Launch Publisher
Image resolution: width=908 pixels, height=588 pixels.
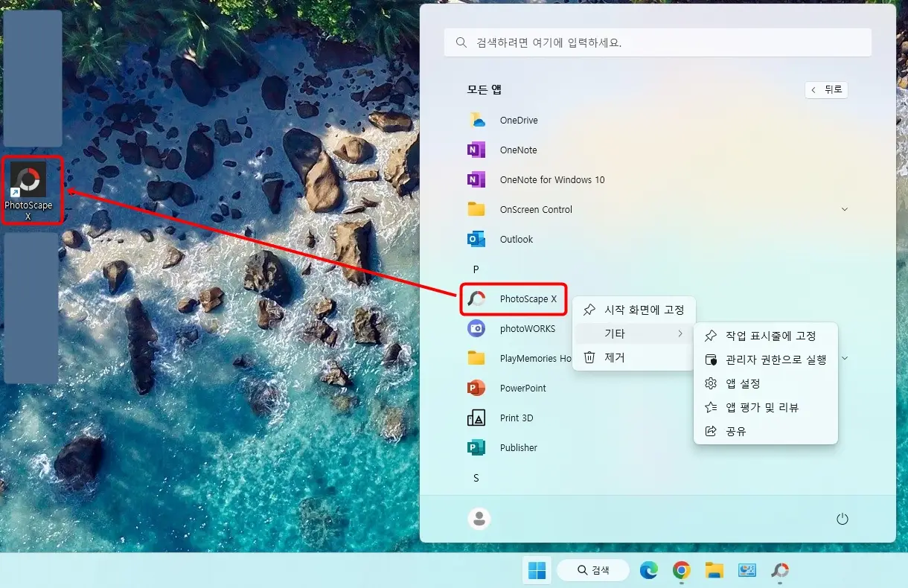[519, 447]
